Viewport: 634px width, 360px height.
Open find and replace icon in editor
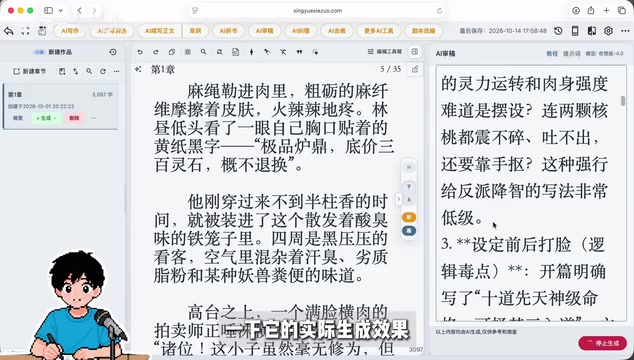[220, 52]
